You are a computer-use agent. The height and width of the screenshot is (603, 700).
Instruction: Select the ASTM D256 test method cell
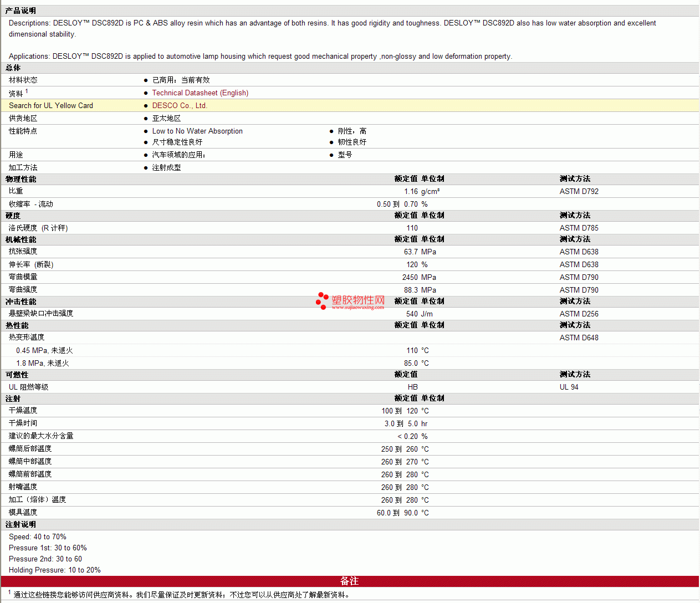pos(579,314)
